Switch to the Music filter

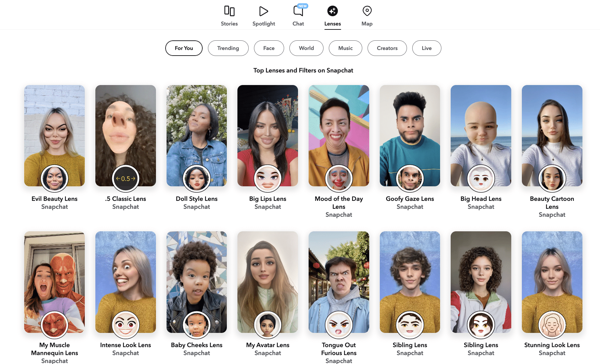[x=345, y=48]
